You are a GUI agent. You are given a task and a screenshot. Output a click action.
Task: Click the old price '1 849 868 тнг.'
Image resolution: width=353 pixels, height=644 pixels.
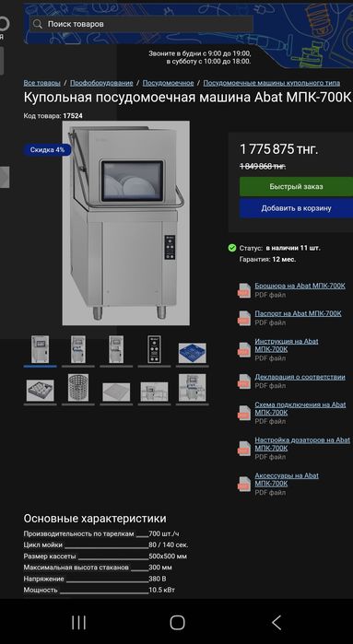coord(263,167)
